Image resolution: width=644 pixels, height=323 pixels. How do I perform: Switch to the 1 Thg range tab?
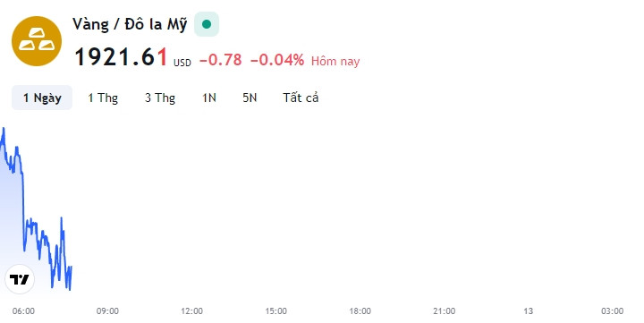[103, 98]
